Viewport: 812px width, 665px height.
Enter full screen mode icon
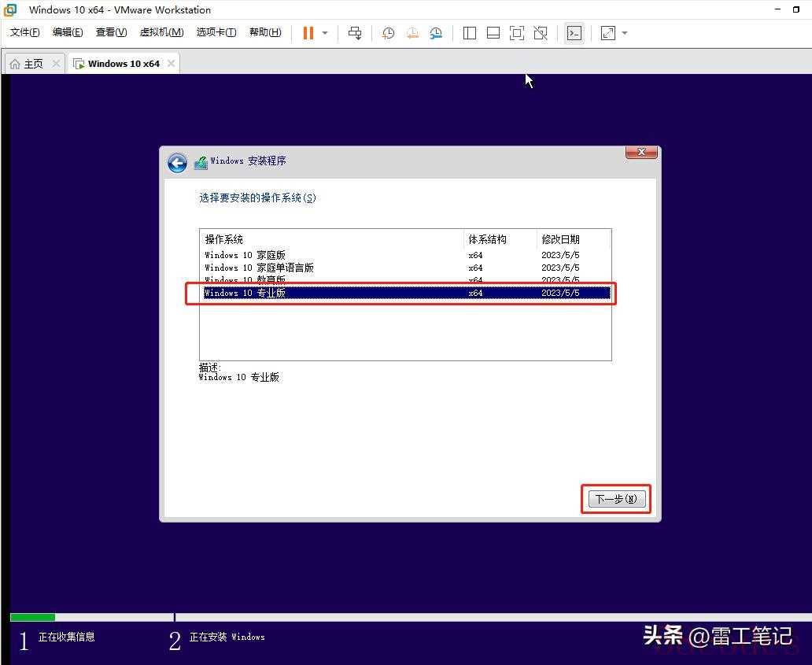click(x=517, y=33)
